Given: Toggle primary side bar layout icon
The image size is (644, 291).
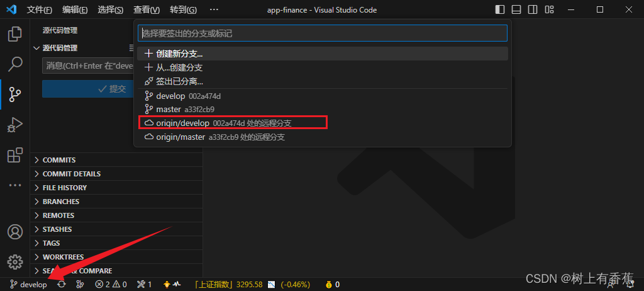Looking at the screenshot, I should coord(500,9).
